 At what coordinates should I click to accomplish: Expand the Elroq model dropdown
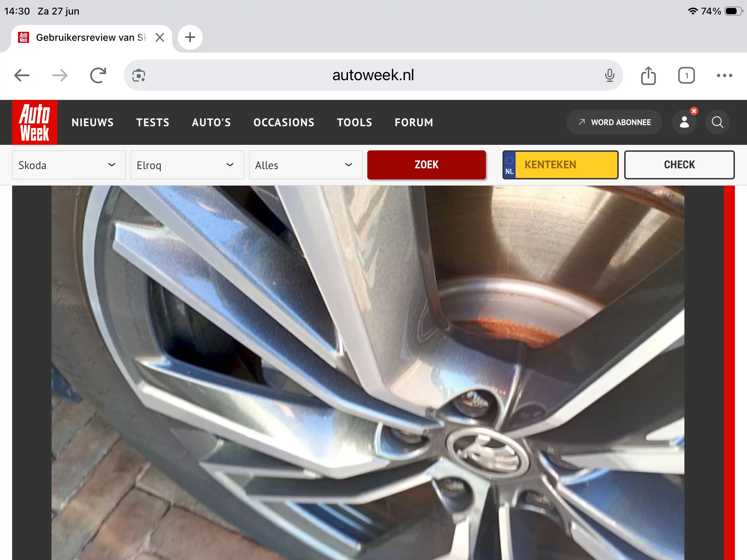pos(187,165)
